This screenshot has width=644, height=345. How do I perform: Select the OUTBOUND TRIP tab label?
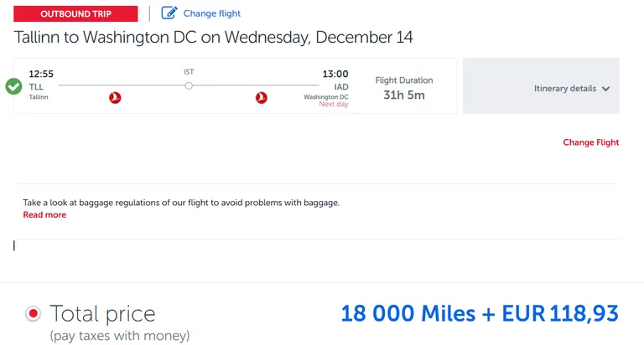coord(75,14)
